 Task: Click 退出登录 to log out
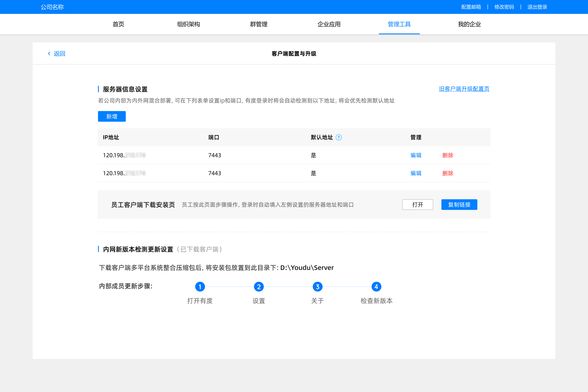[537, 7]
